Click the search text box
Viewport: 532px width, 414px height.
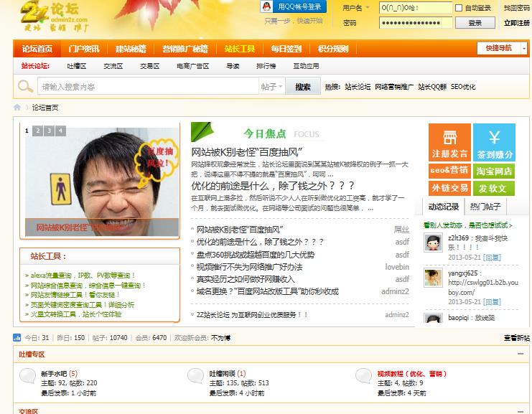click(x=148, y=87)
